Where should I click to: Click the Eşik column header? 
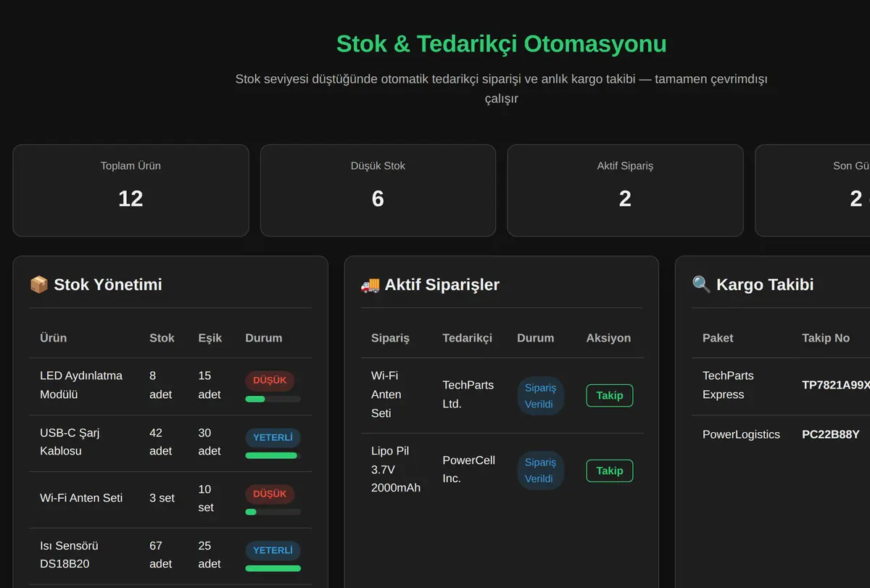point(210,338)
